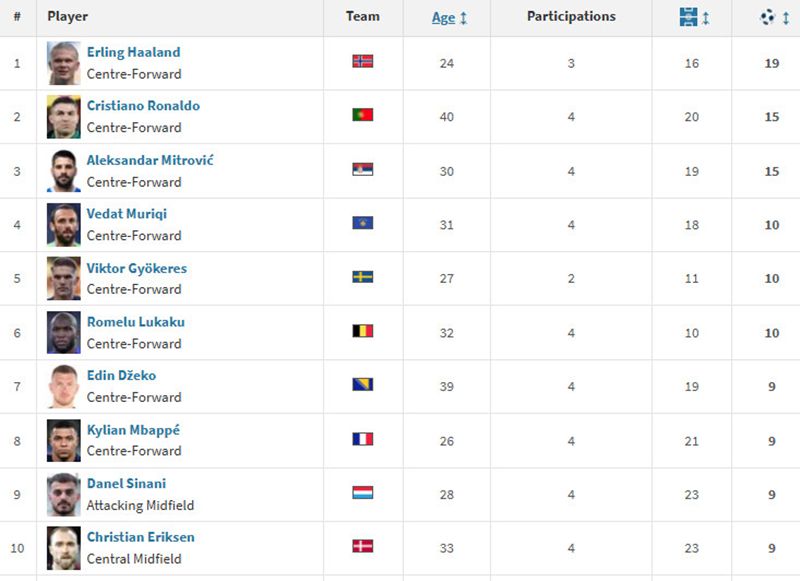
Task: Open Viktor Gyökeres player name link
Action: point(137,268)
